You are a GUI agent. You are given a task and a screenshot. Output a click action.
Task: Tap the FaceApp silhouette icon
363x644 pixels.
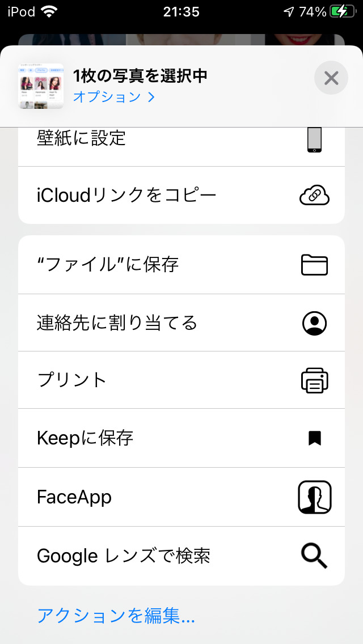point(314,497)
